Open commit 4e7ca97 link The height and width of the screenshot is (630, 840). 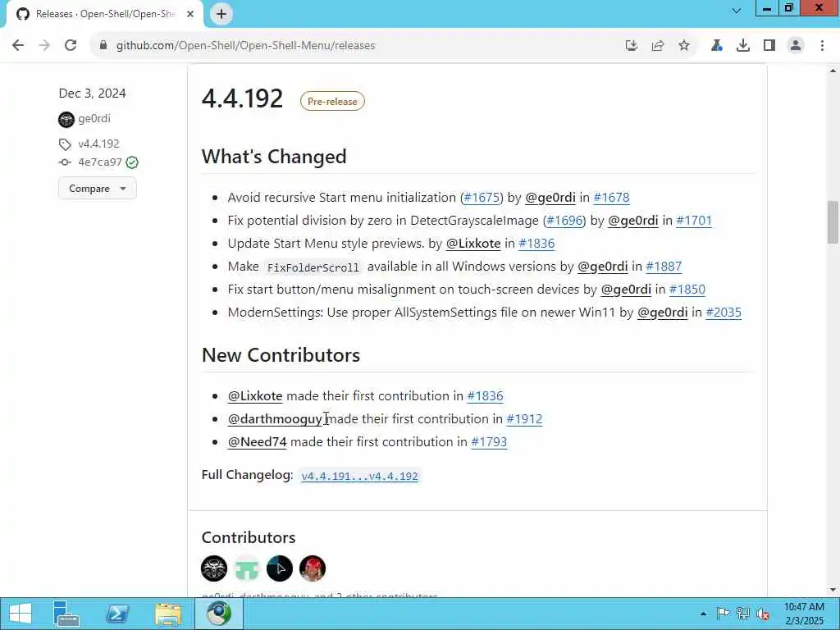tap(100, 162)
